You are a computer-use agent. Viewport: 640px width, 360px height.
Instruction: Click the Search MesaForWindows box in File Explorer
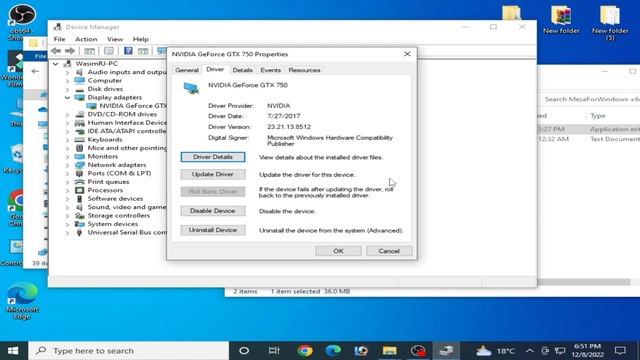coord(590,99)
